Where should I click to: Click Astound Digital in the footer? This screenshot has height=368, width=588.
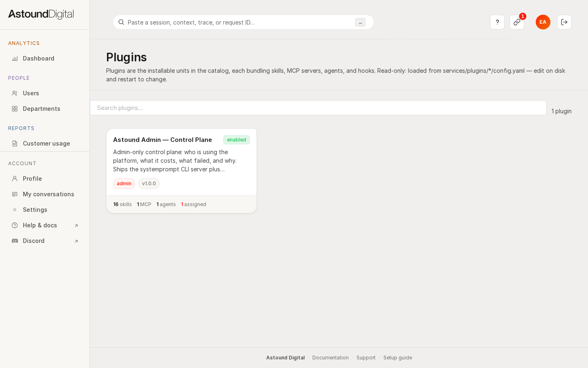(285, 358)
